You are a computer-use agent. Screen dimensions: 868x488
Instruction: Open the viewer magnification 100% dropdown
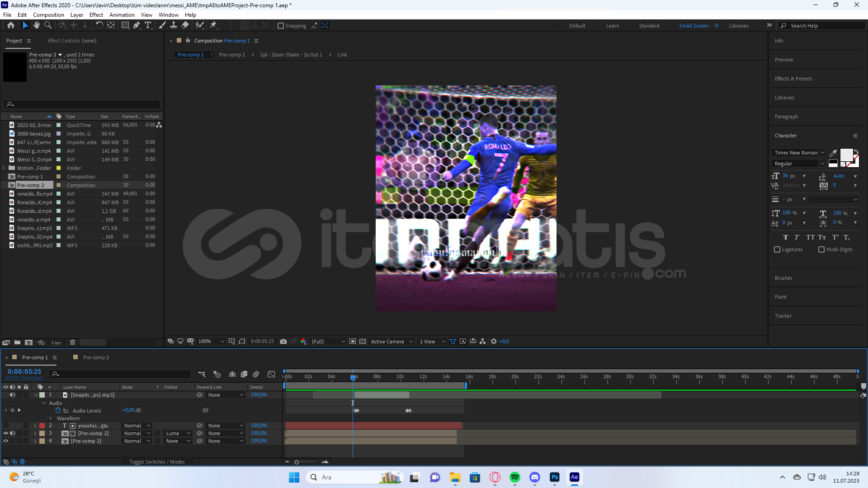[211, 342]
